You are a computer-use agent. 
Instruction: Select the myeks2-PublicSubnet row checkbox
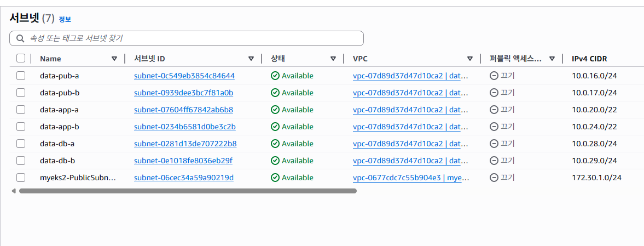coord(21,178)
